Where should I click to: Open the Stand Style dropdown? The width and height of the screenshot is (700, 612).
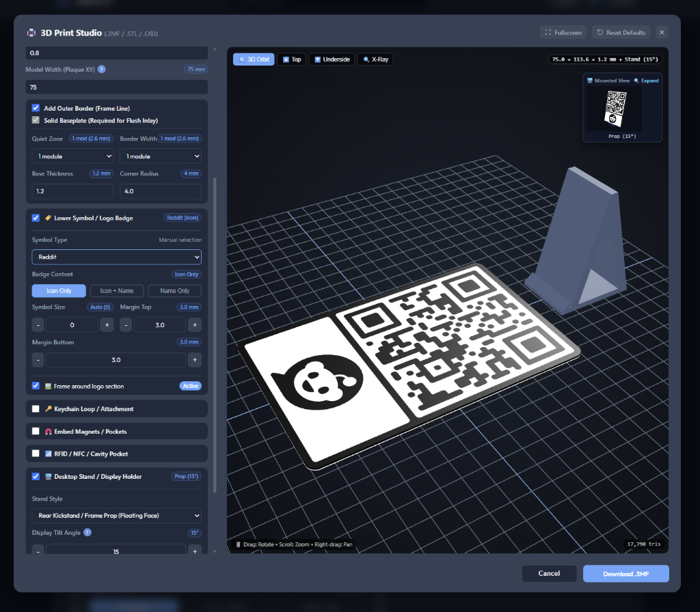click(116, 516)
